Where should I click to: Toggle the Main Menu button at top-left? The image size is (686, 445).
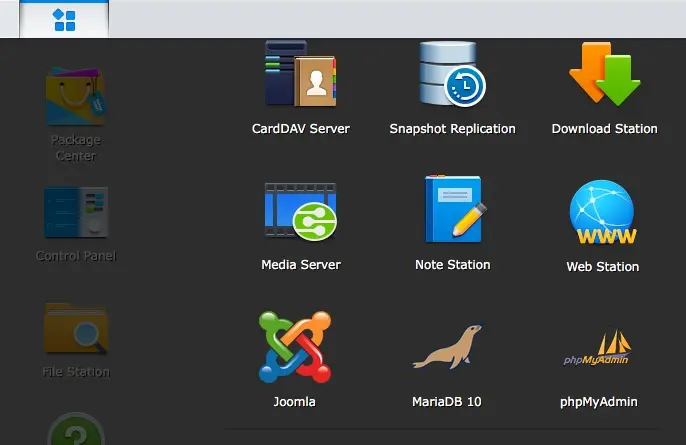pyautogui.click(x=64, y=19)
